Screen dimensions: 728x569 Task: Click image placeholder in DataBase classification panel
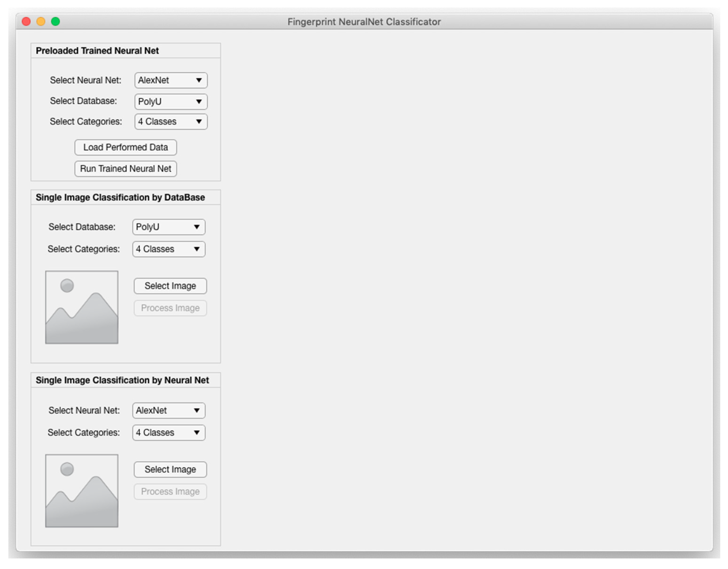click(82, 307)
